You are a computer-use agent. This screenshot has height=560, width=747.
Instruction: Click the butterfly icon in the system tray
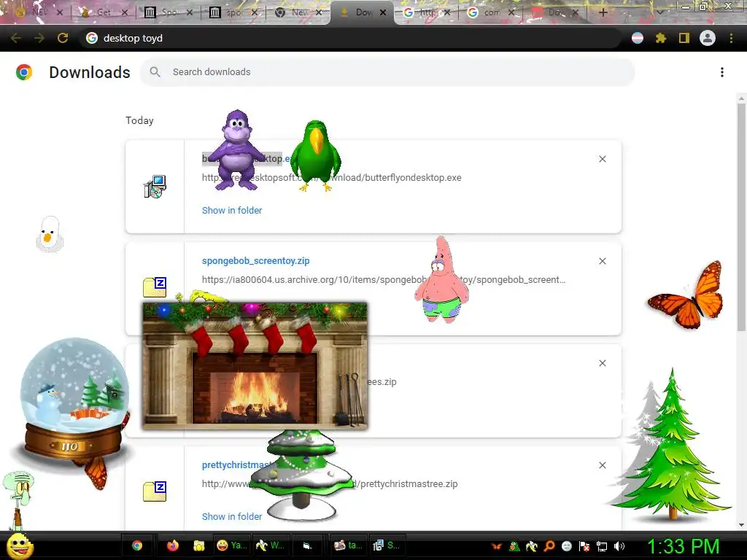497,546
